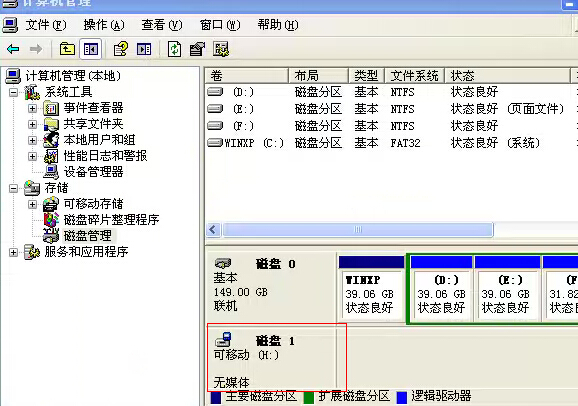Expand the 性能日志和警报 node
The height and width of the screenshot is (406, 578).
tap(32, 156)
